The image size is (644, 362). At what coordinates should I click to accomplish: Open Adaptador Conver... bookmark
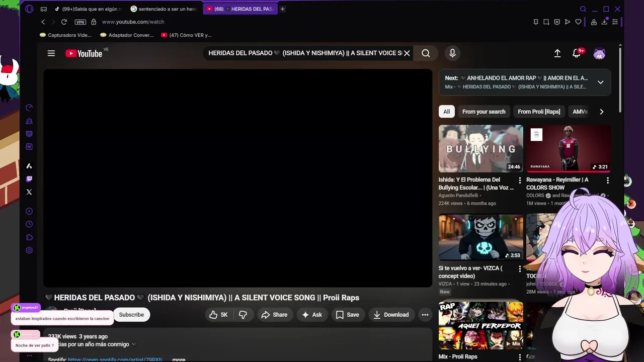(127, 35)
